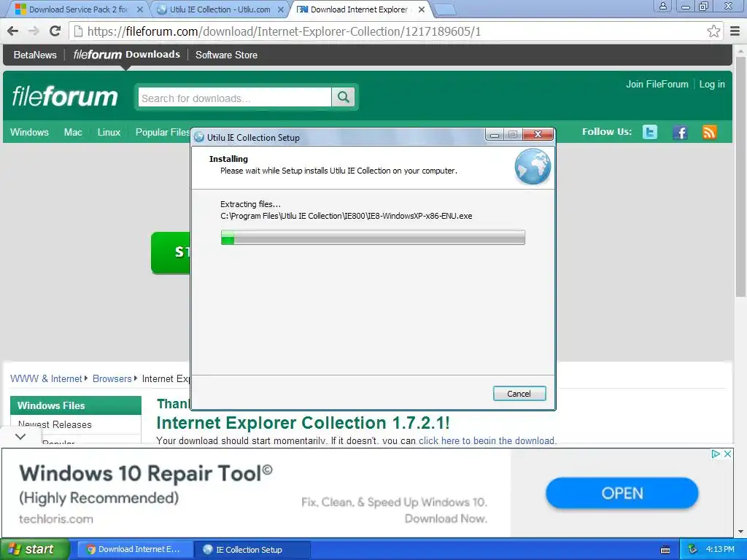Open fileforum Downloads in the top bar
Image resolution: width=747 pixels, height=560 pixels.
(126, 55)
